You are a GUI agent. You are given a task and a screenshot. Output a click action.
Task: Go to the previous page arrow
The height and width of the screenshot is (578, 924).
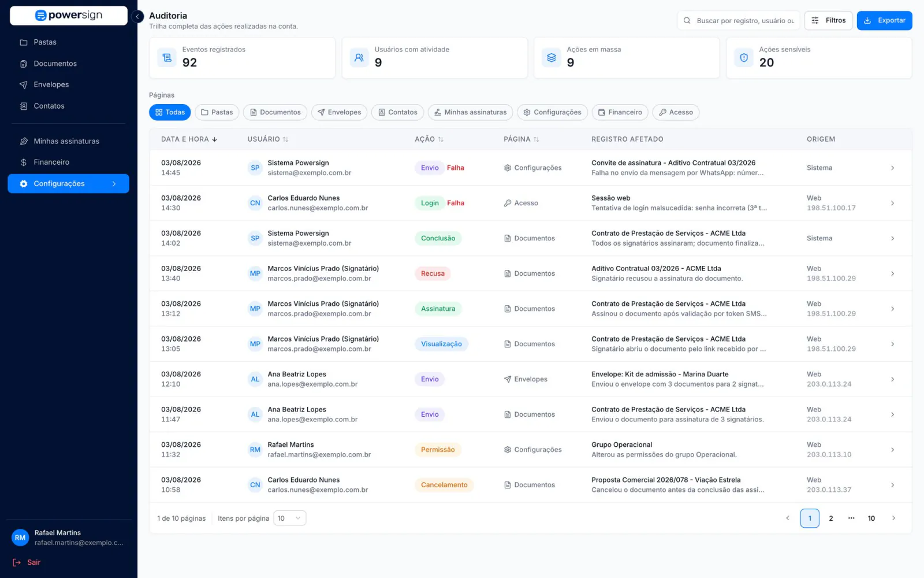(787, 518)
